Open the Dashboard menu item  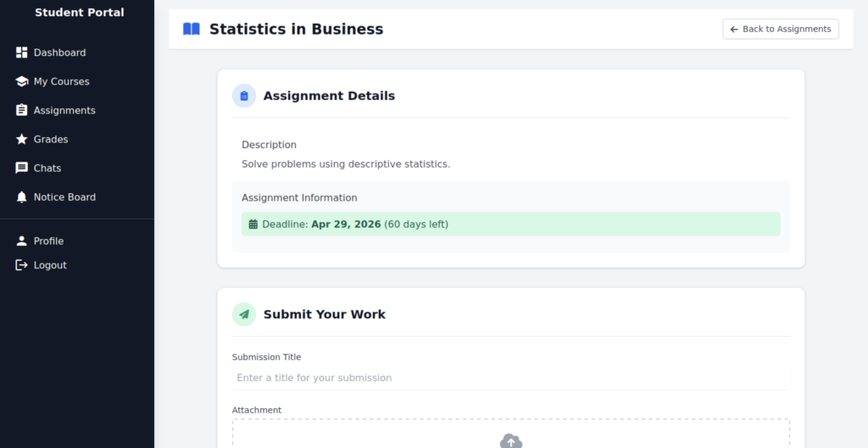click(59, 53)
